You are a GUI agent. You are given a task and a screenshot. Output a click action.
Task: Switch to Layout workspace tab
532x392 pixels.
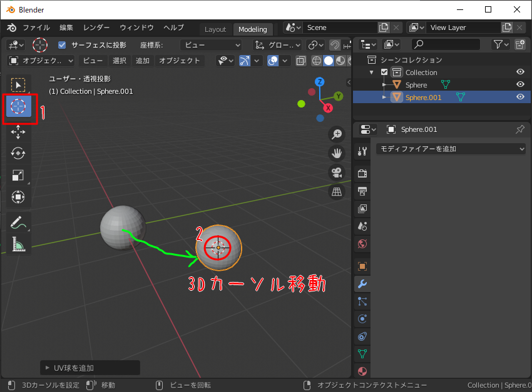[215, 29]
